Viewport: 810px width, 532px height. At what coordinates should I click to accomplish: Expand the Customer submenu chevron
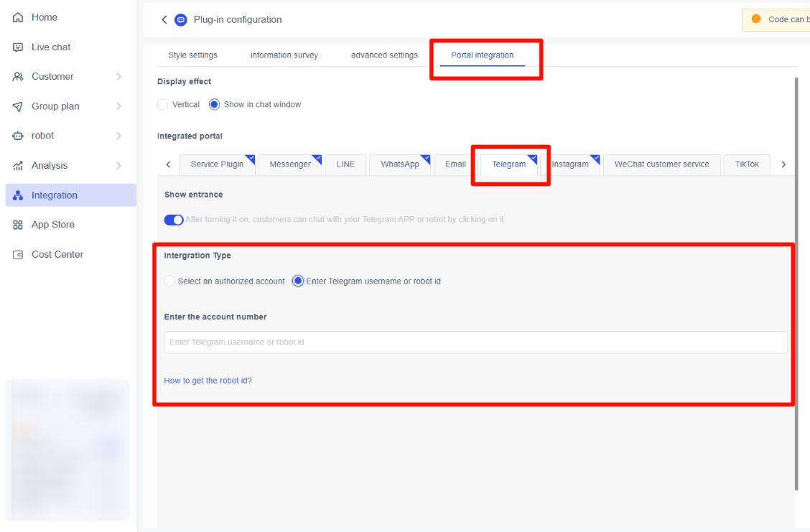coord(118,76)
